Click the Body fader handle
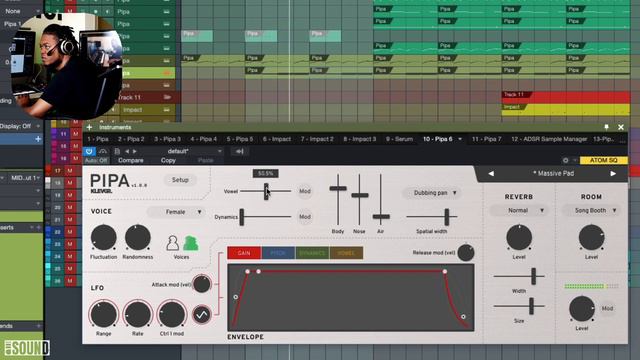 (x=338, y=189)
